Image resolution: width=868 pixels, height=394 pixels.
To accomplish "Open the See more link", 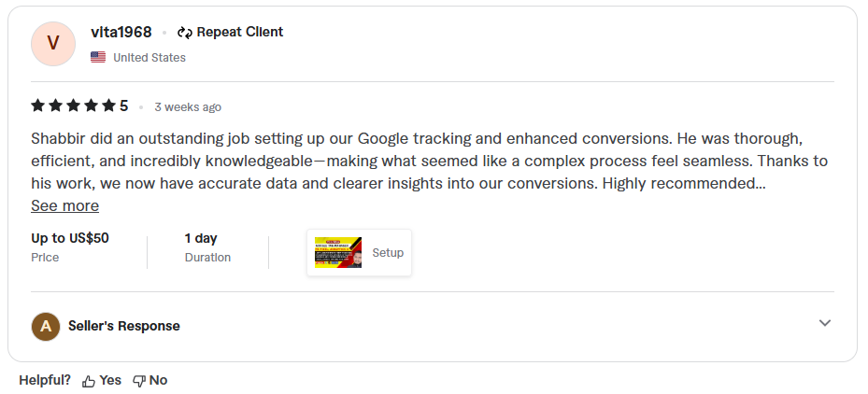I will tap(64, 205).
